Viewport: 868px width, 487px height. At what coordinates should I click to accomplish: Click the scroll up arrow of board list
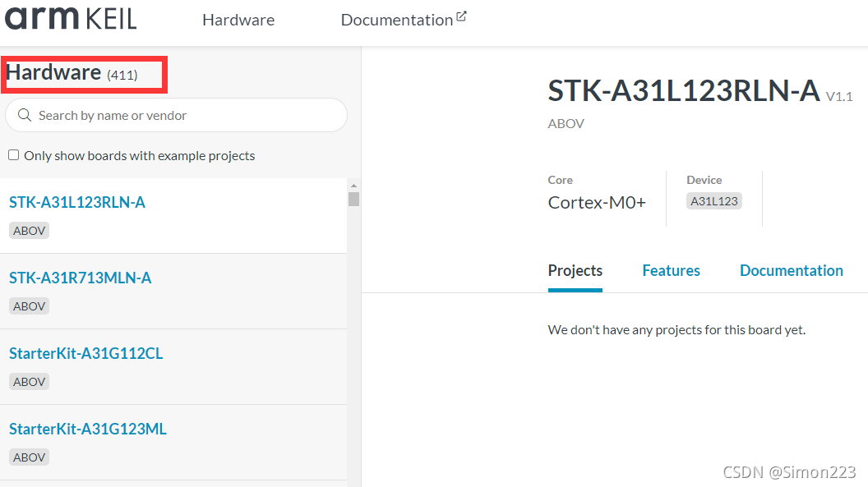(353, 186)
